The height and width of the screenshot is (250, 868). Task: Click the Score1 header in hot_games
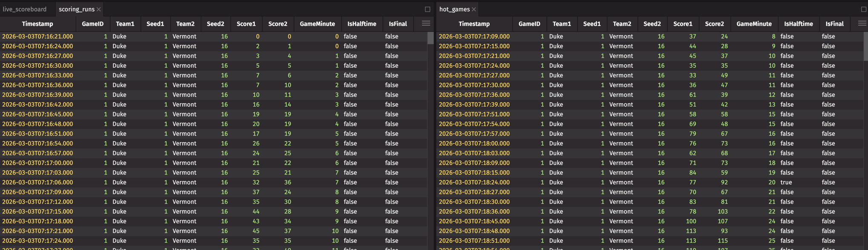coord(683,24)
